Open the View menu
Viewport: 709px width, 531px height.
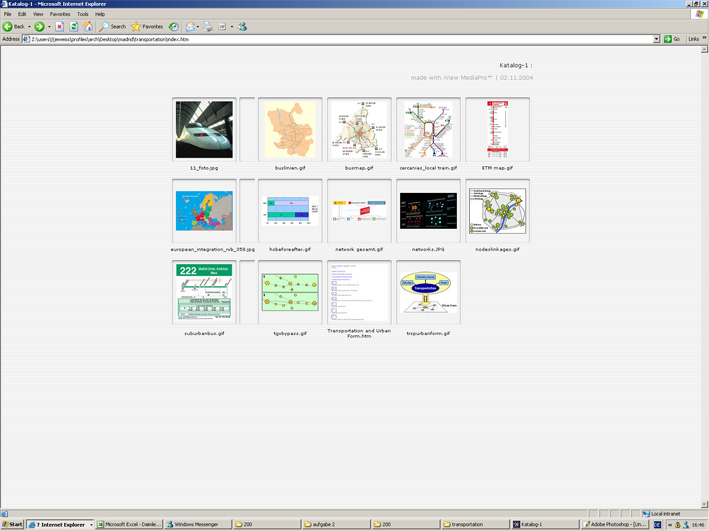click(38, 14)
